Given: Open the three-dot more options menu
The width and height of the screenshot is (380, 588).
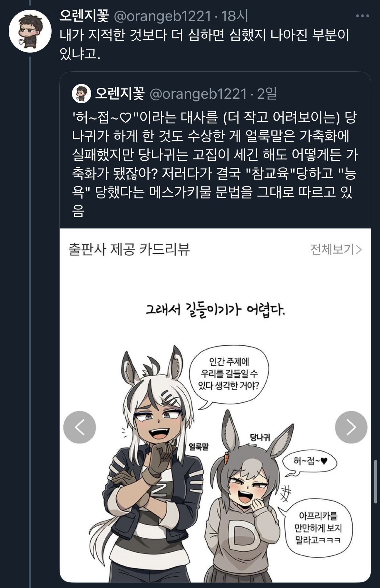Looking at the screenshot, I should coord(362,16).
